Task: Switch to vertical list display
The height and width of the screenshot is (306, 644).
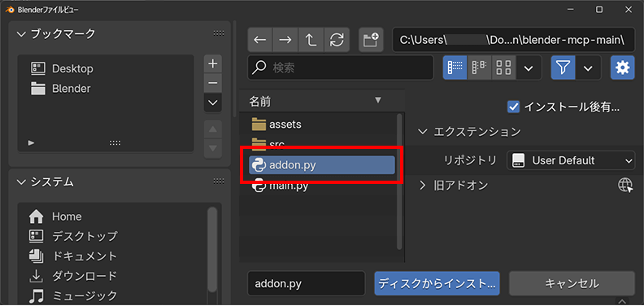Action: coord(455,68)
